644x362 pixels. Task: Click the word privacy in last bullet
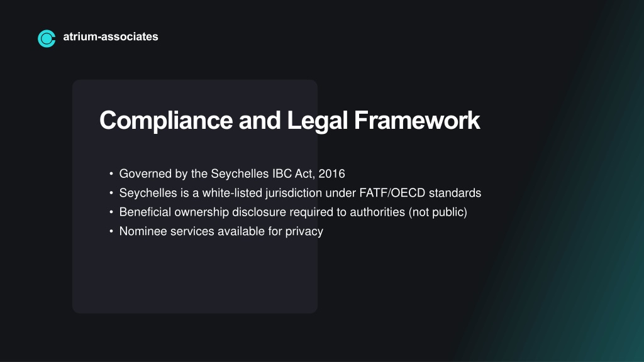tap(304, 231)
